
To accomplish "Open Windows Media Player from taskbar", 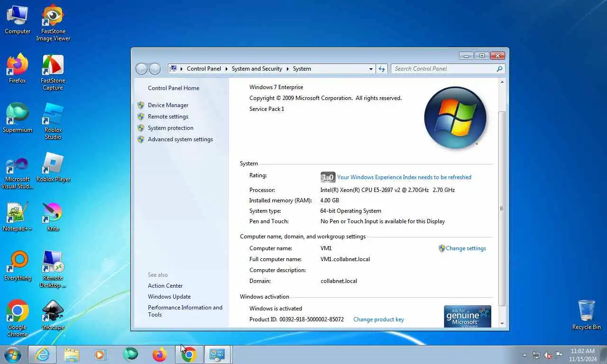I will [x=101, y=355].
